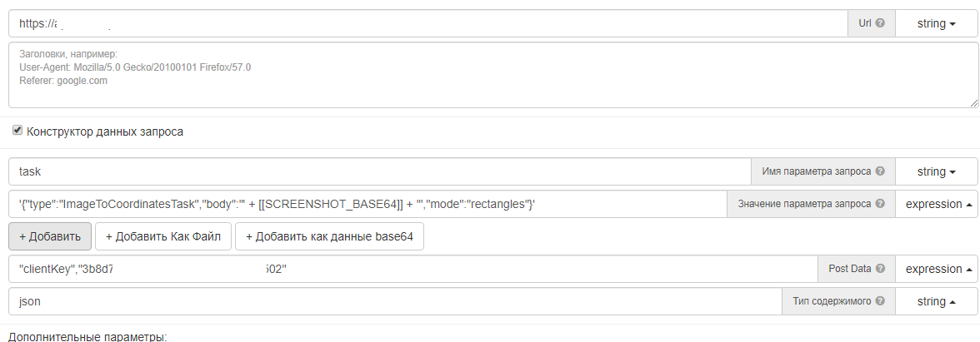Toggle the Конструктор данных запроса checkbox
Screen dimensions: 980x342
point(17,131)
